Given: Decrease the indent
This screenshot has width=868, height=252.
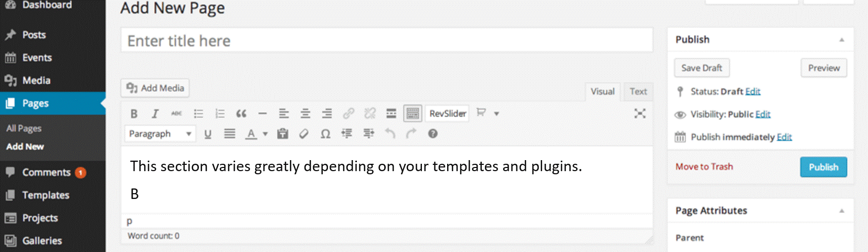Looking at the screenshot, I should pos(347,134).
